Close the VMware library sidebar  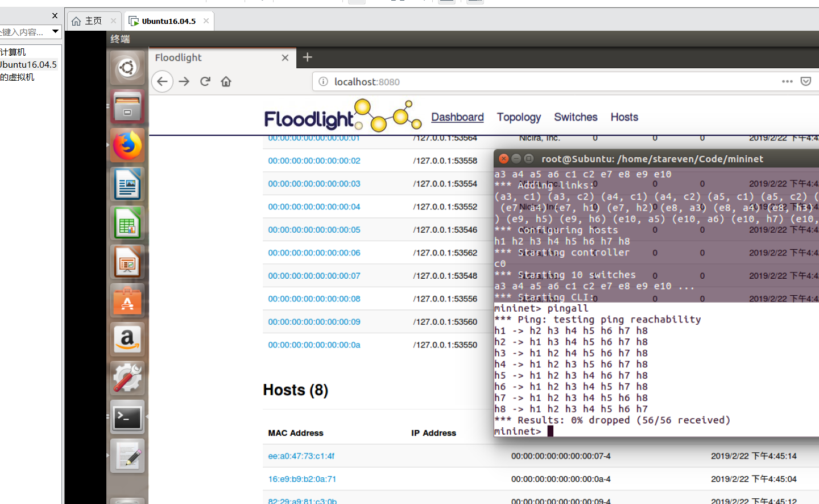coord(55,15)
